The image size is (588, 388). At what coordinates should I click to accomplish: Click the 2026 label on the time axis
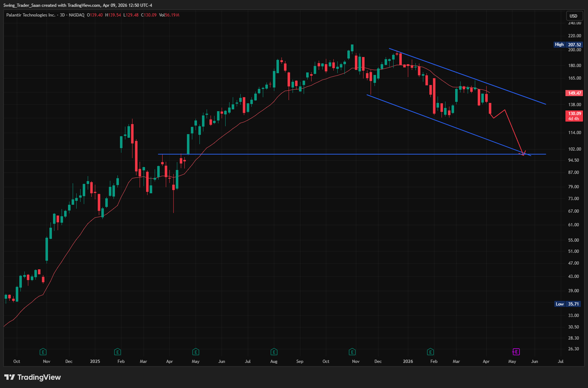tap(408, 362)
